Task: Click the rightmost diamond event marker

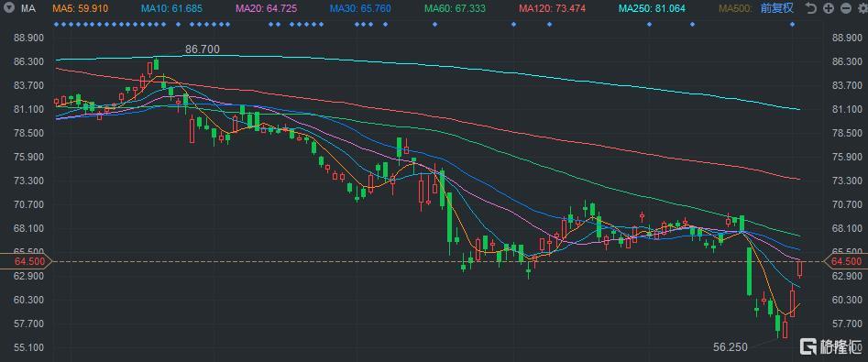Action: [792, 25]
